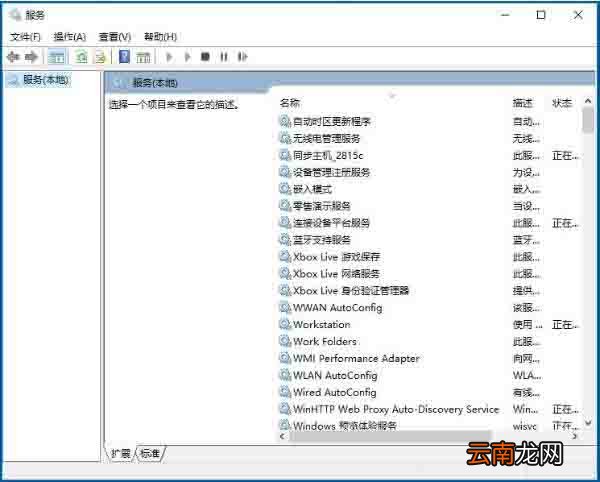Maximize the 服务 window
The image size is (600, 482).
[541, 15]
